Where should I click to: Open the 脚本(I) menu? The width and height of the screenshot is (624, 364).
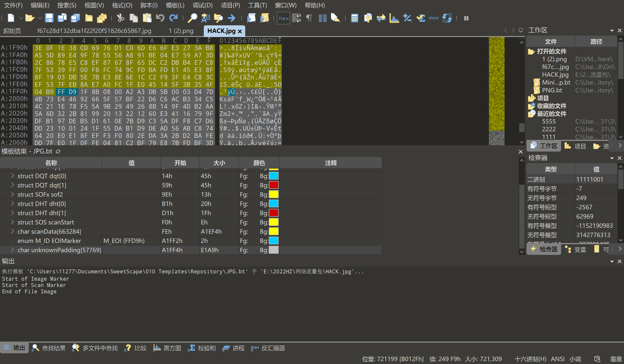[149, 5]
